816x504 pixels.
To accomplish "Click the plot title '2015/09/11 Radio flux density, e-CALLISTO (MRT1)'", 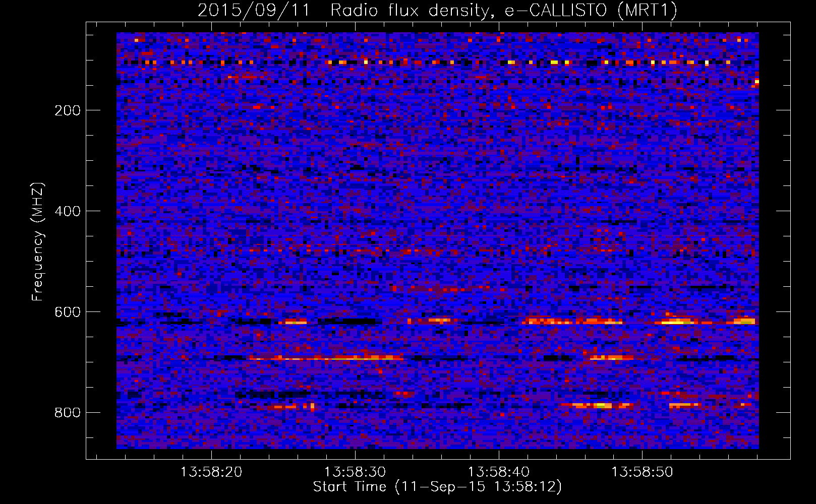I will [x=437, y=10].
